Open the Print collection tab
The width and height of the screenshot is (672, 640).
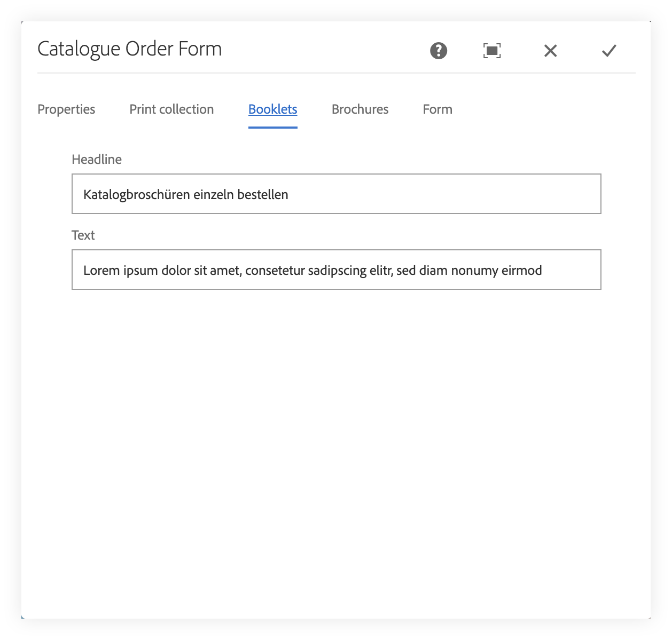(x=171, y=109)
